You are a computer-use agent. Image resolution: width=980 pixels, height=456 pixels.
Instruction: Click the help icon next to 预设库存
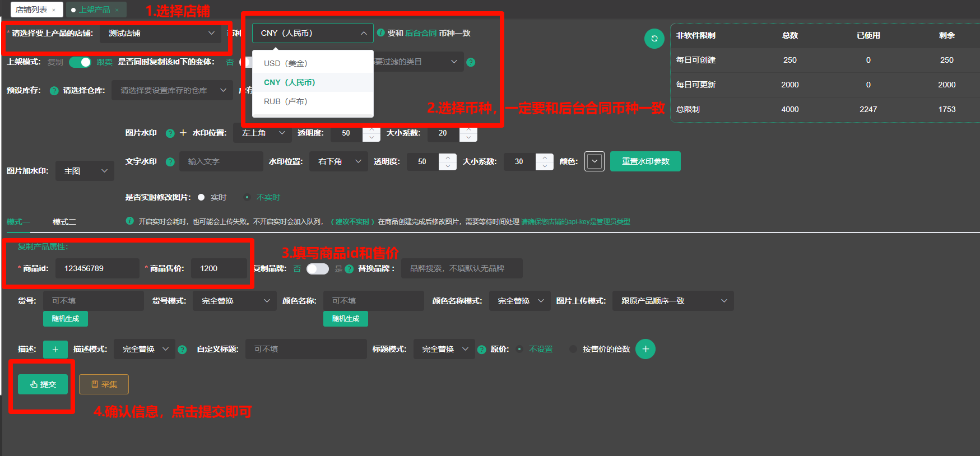coord(54,91)
